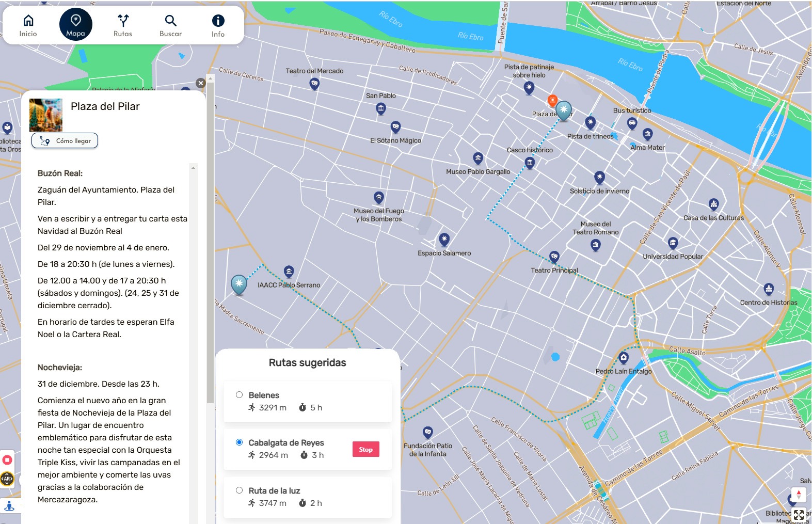
Task: Enter fullscreen map view
Action: point(799,515)
